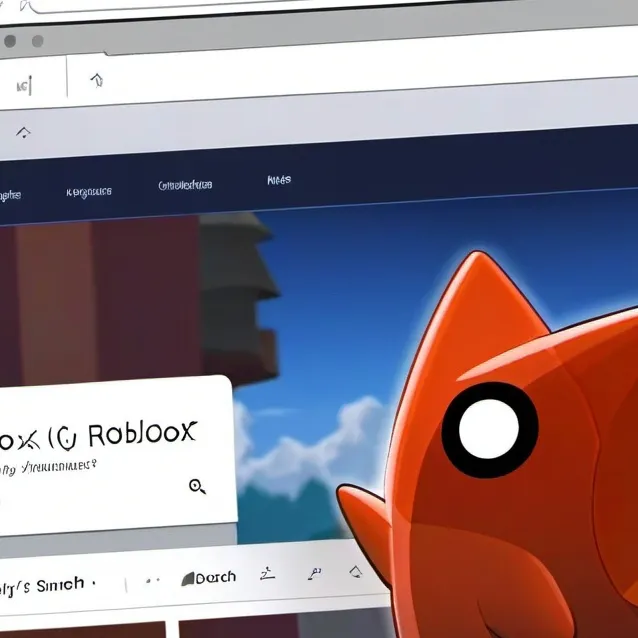Click the first gray window control dot
638x638 pixels.
click(x=8, y=42)
